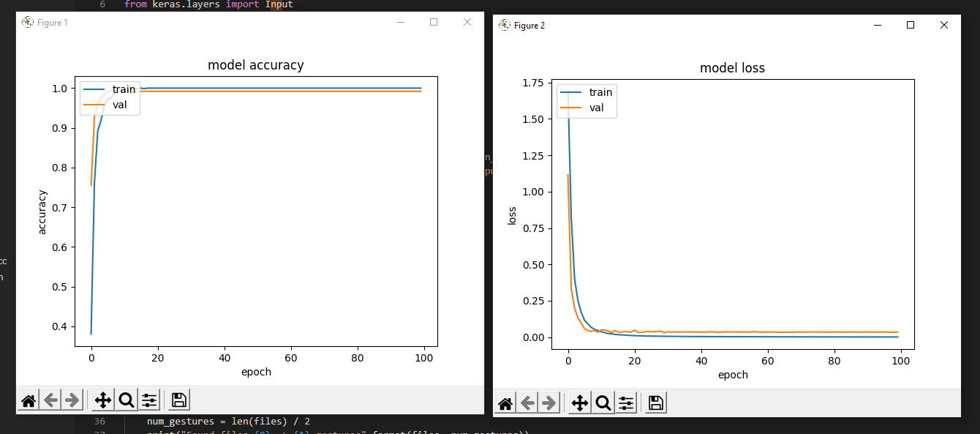Click the 'accuracy' y-axis label
Screen dimensions: 980x434
point(42,212)
